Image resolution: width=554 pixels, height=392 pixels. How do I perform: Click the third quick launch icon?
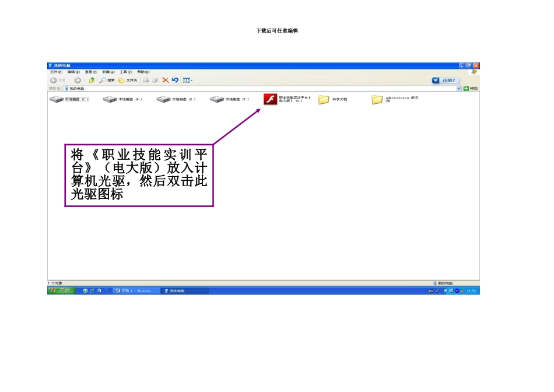(x=99, y=290)
